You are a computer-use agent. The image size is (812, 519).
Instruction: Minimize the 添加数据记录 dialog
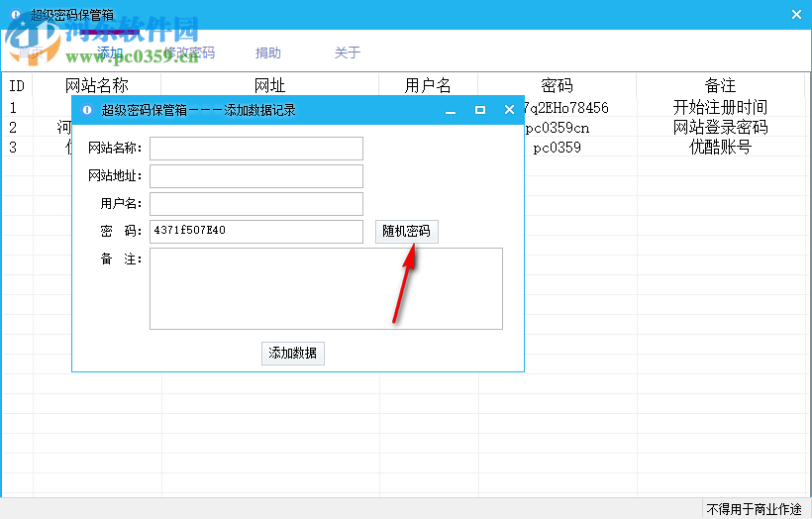pos(451,110)
